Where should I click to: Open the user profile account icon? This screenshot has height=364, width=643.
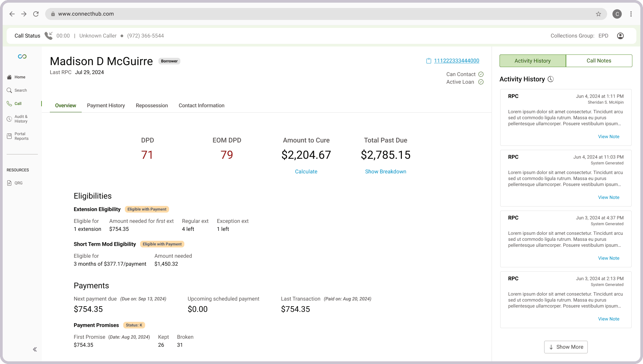620,36
